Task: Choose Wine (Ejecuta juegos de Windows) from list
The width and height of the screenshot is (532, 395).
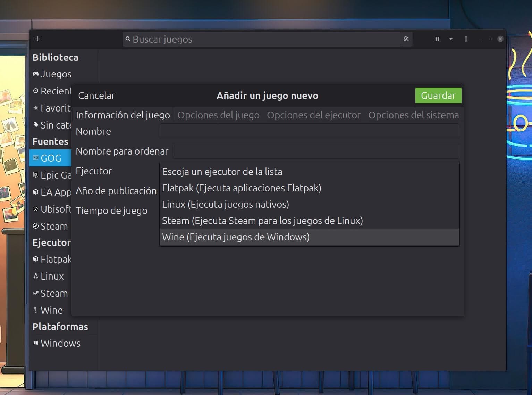Action: point(236,237)
